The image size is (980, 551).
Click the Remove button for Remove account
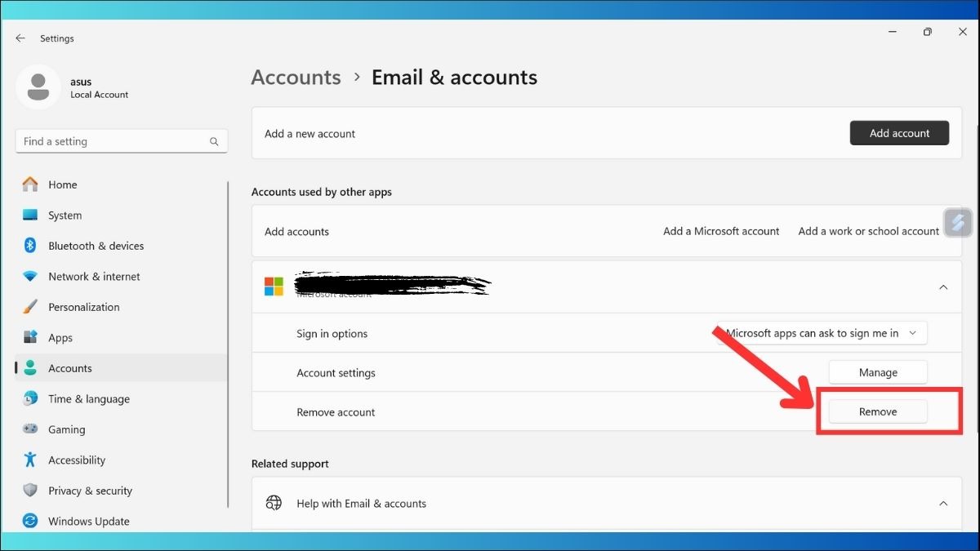(878, 411)
